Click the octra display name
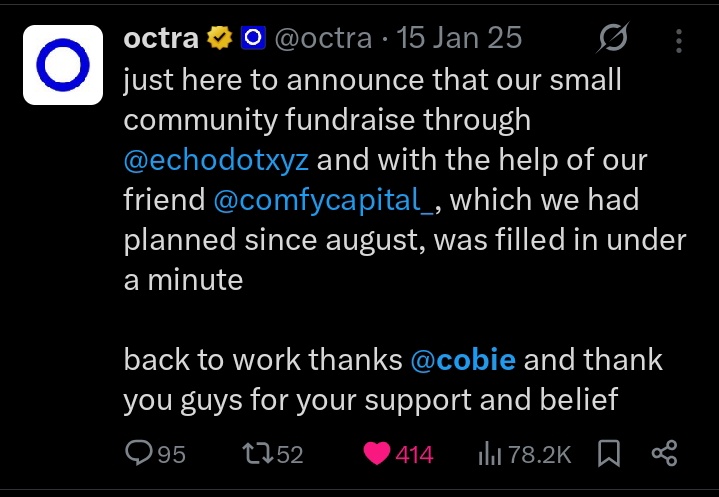The height and width of the screenshot is (497, 719). [161, 38]
